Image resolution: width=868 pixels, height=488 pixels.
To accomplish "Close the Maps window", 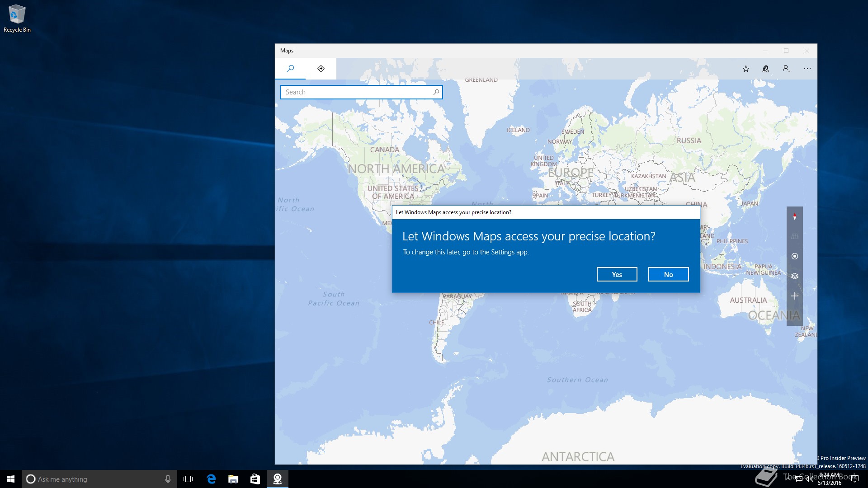I will click(x=807, y=51).
